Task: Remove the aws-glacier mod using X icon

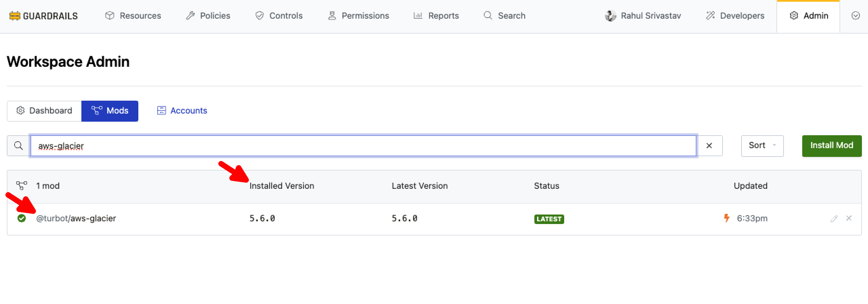Action: tap(849, 218)
